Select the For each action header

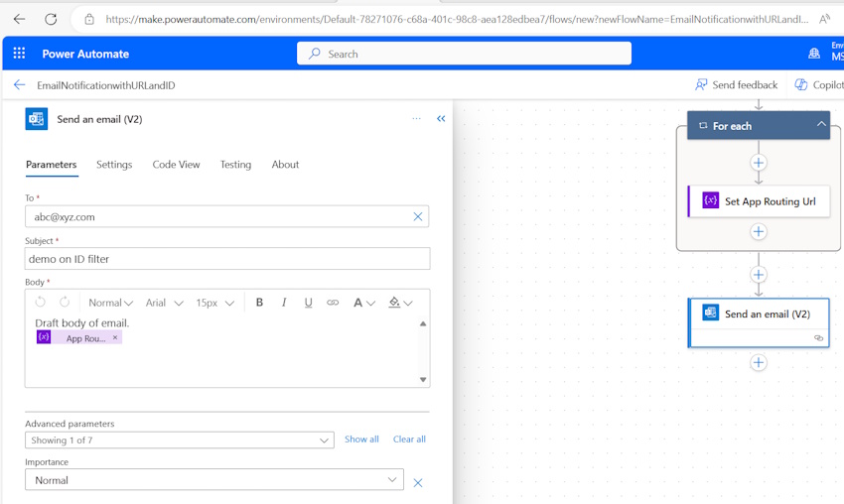point(759,125)
